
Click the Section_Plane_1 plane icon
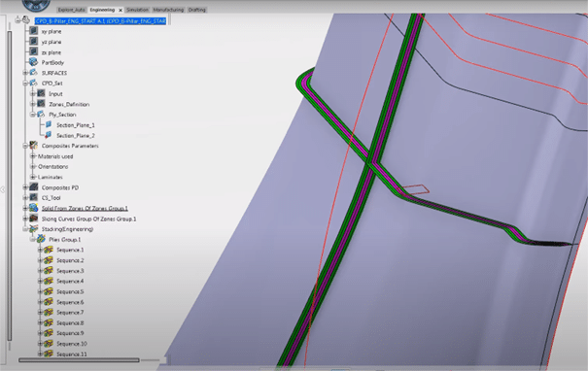pos(49,124)
